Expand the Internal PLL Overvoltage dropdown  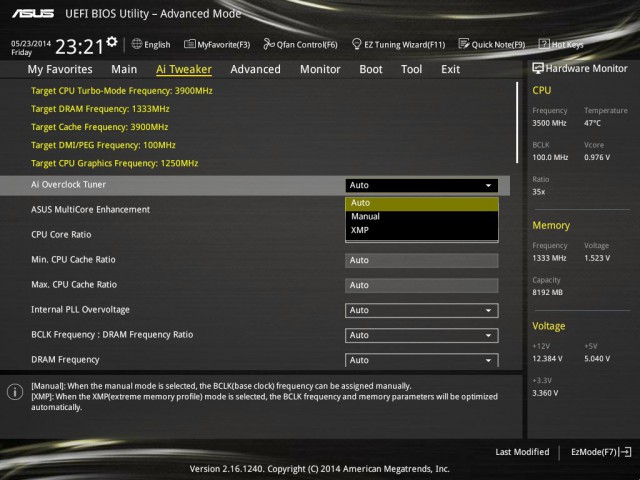(x=422, y=310)
